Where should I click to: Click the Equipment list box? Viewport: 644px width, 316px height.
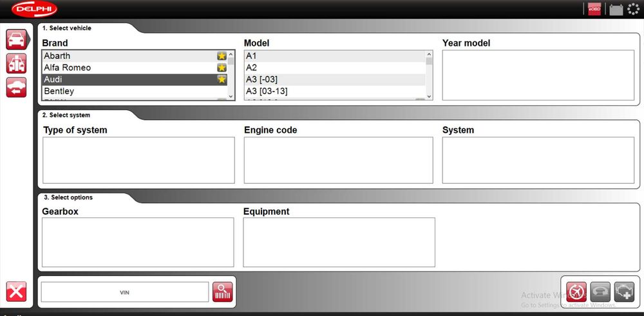point(339,242)
